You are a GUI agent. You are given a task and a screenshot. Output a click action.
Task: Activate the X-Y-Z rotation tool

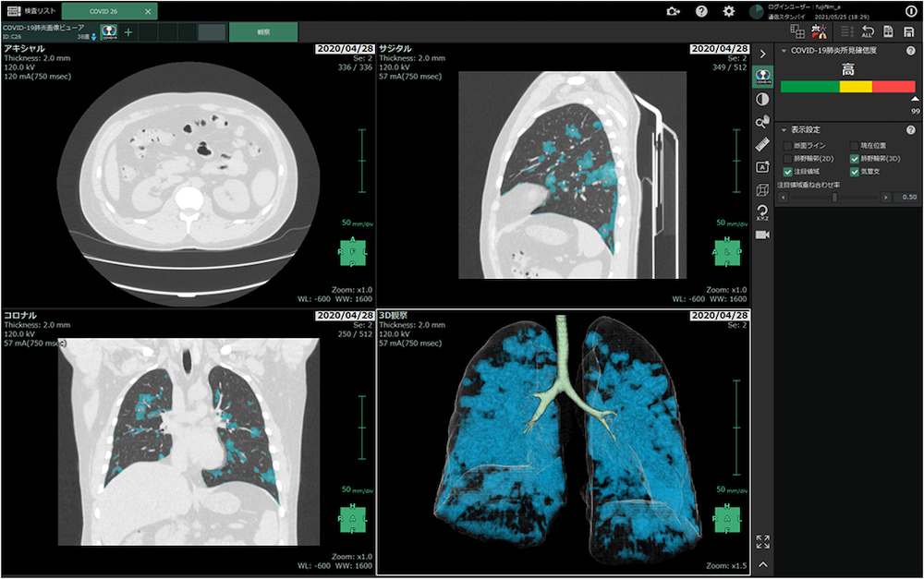(763, 212)
